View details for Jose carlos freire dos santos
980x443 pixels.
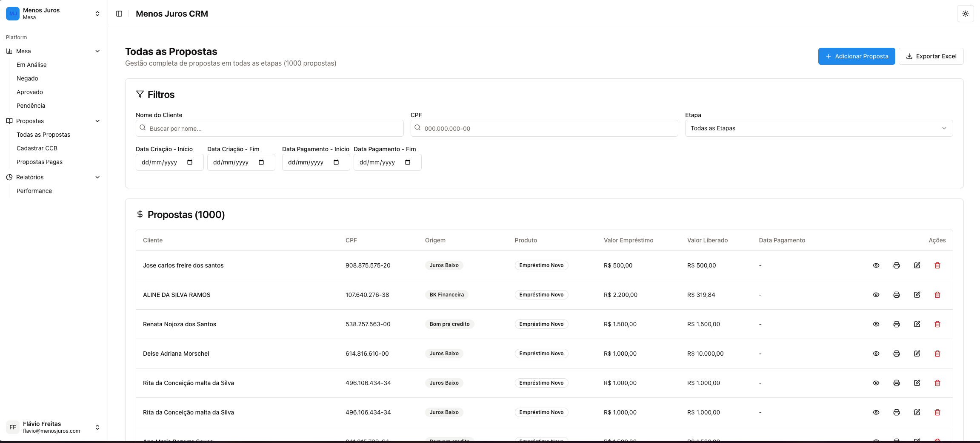coord(876,265)
